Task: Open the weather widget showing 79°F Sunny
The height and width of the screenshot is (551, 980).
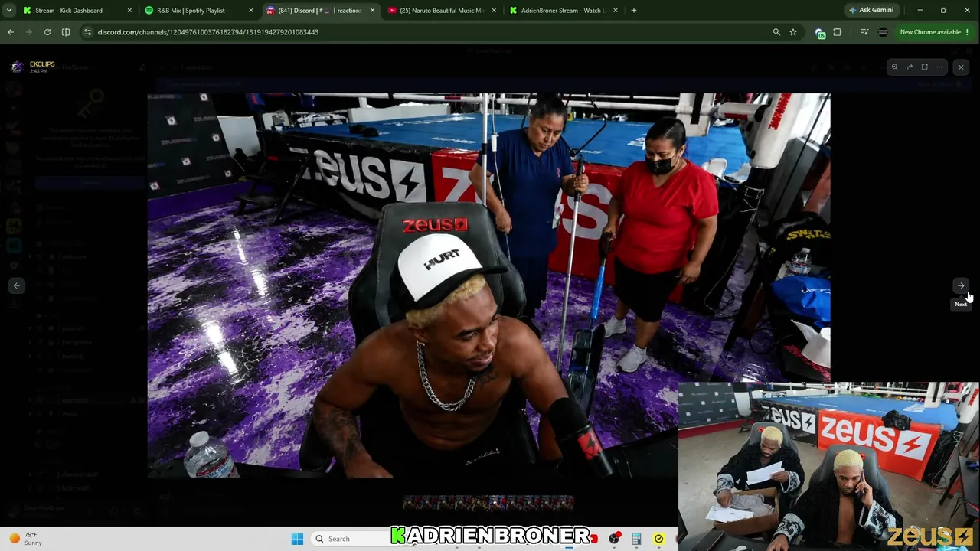Action: tap(26, 539)
